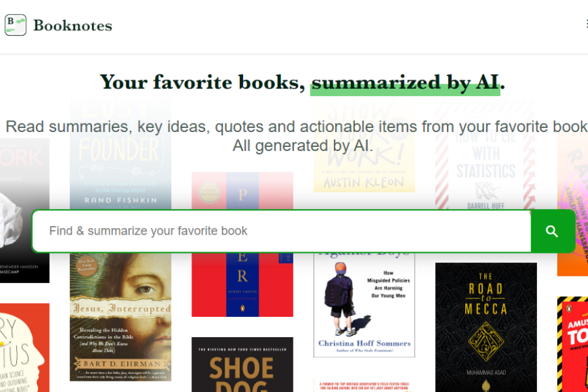Viewport: 588px width, 392px height.
Task: Click the green B book icon in header
Action: [14, 24]
